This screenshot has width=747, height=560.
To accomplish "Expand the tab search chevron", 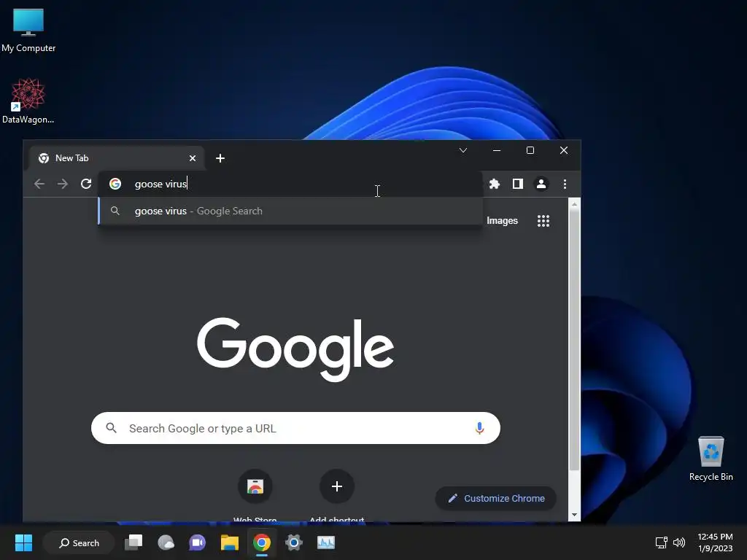I will point(463,150).
